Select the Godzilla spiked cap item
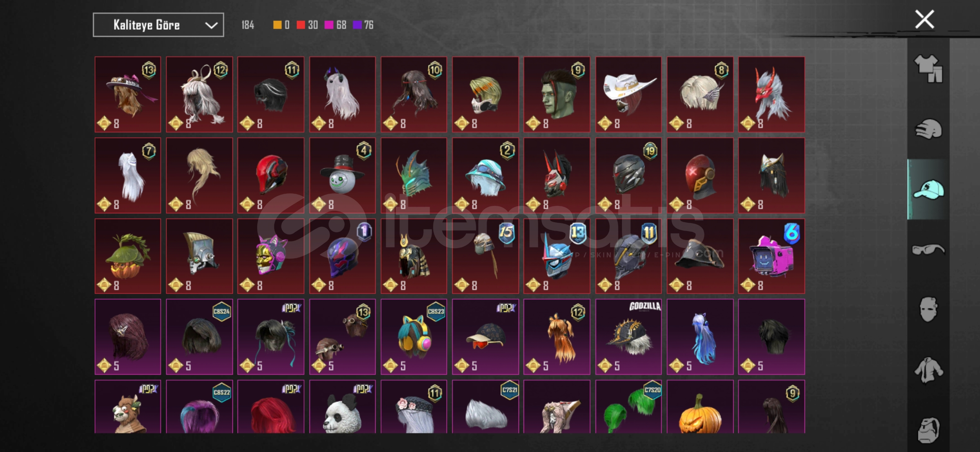 click(x=628, y=336)
